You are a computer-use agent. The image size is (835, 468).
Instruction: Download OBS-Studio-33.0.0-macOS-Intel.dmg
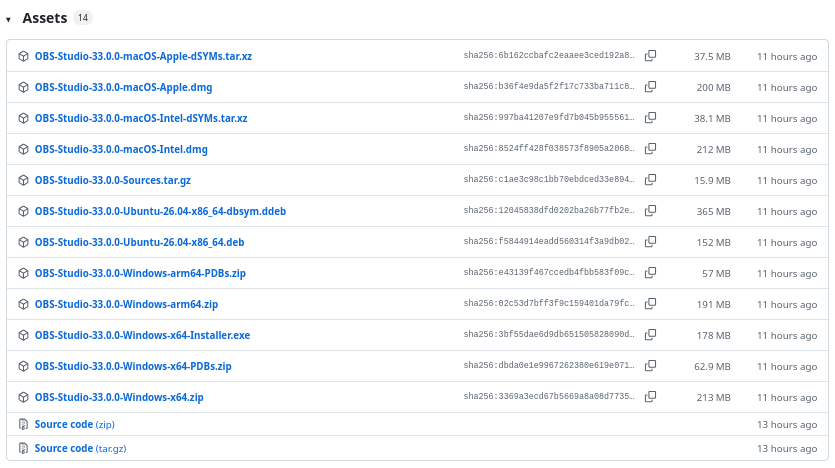click(121, 149)
